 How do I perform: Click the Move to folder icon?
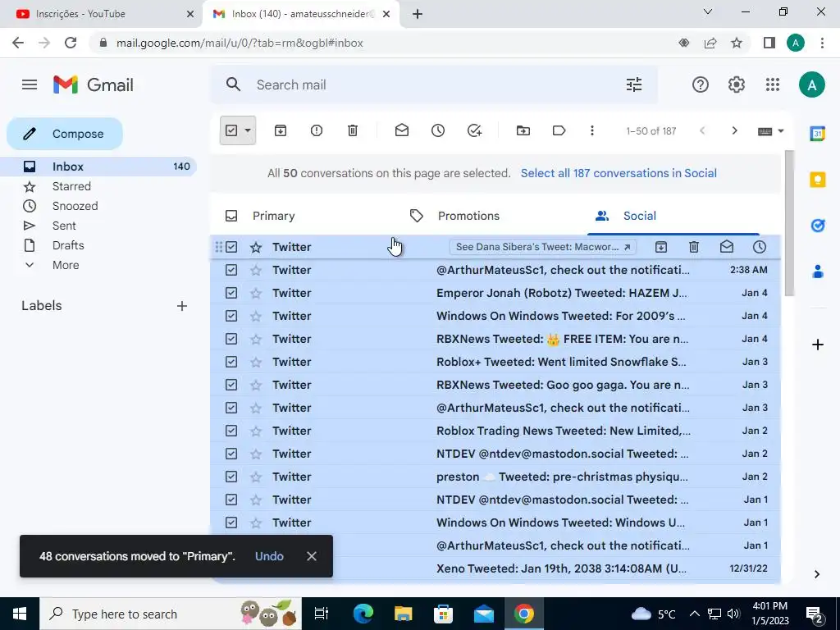click(x=523, y=130)
